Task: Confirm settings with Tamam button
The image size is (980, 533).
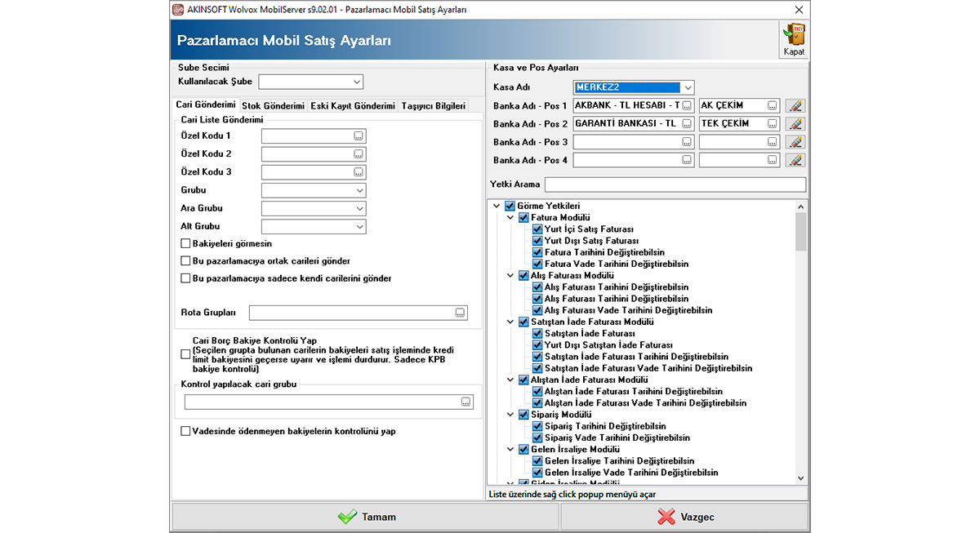Action: click(365, 517)
